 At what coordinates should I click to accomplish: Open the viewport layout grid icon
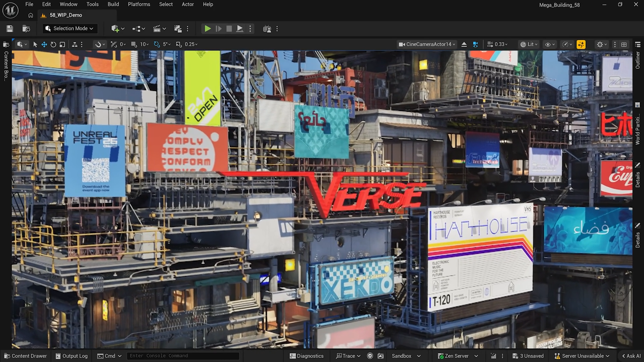624,44
